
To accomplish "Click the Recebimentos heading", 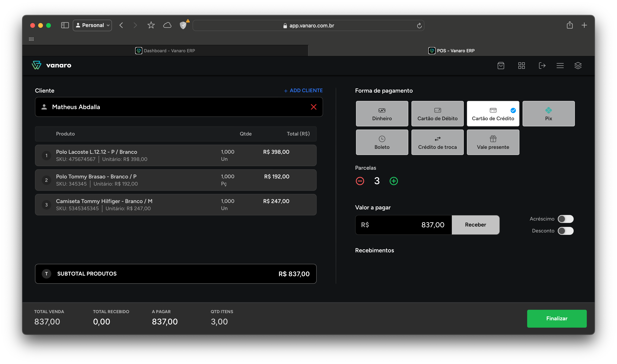I will click(374, 250).
